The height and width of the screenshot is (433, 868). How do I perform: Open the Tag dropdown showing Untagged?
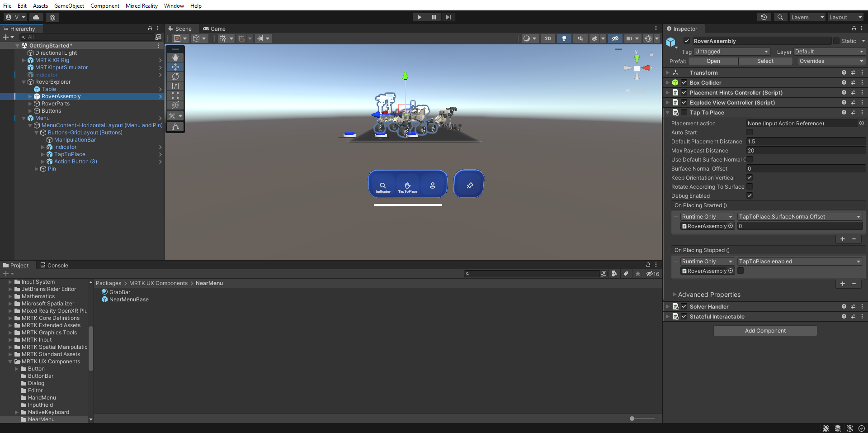coord(731,52)
